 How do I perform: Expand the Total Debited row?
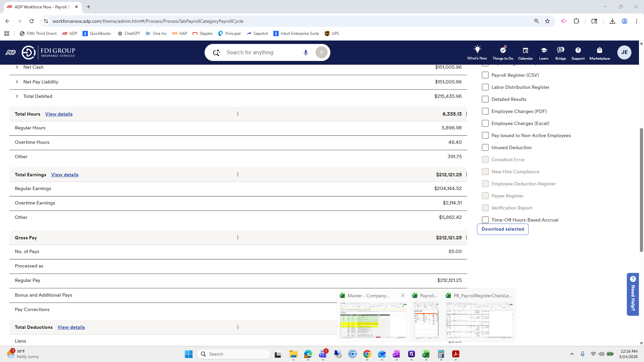pos(17,96)
